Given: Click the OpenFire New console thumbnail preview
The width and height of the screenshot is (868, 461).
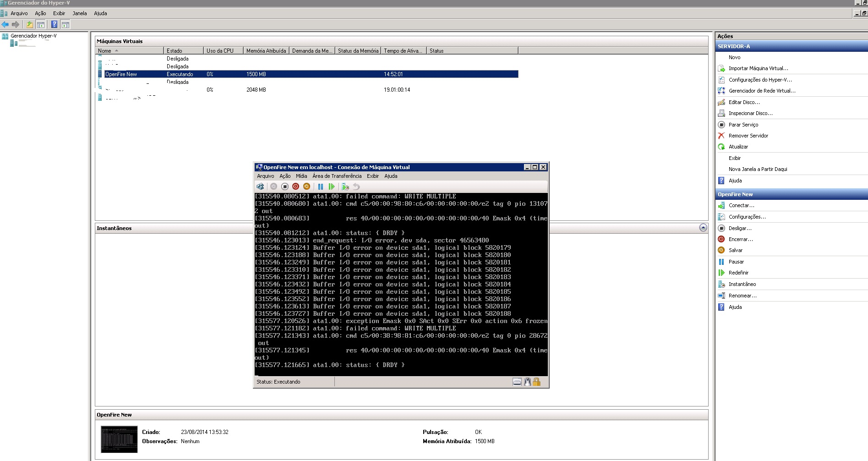Looking at the screenshot, I should point(119,439).
